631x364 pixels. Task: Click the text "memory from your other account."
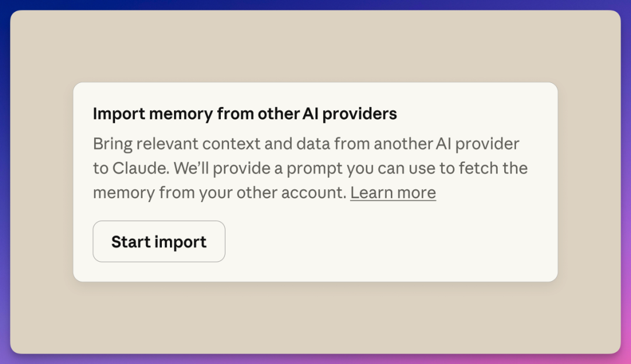pyautogui.click(x=220, y=193)
